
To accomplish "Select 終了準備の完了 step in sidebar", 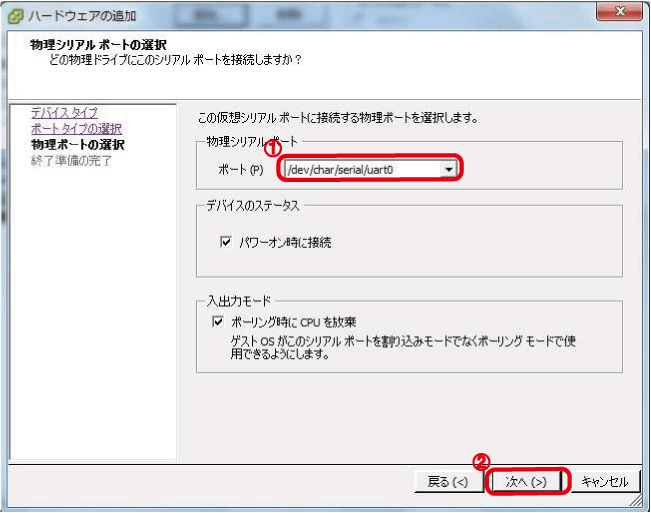I will (71, 160).
